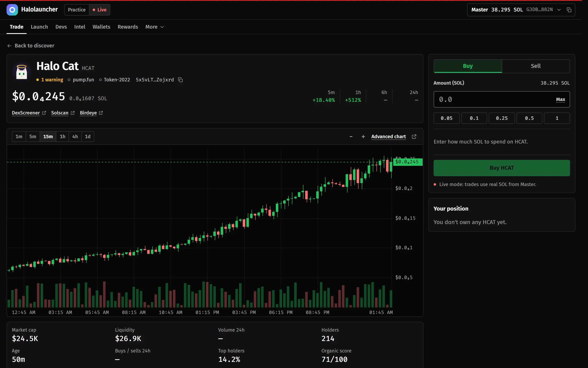588x368 pixels.
Task: Expand the More menu
Action: pos(155,27)
